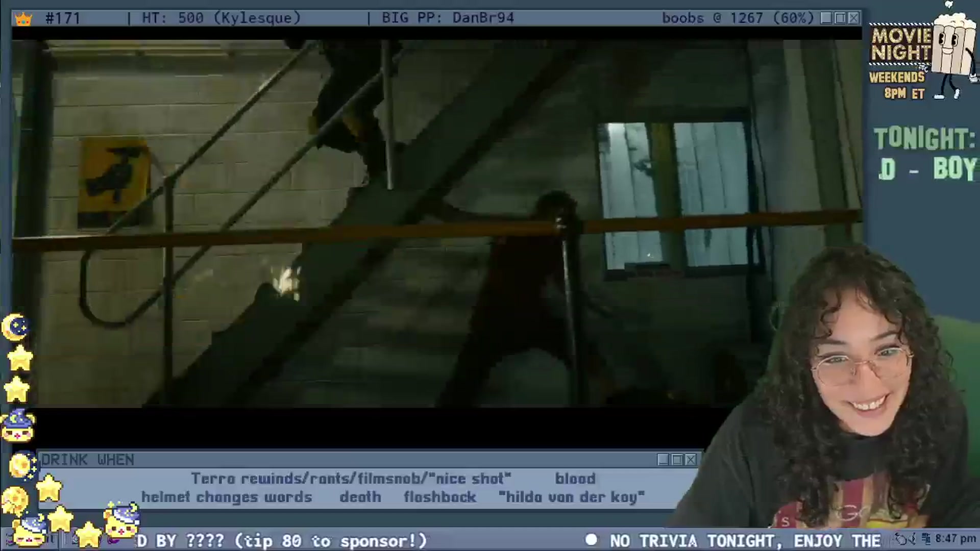This screenshot has height=551, width=980.
Task: Click white dot before NO TRIVIA ticker
Action: coord(591,540)
